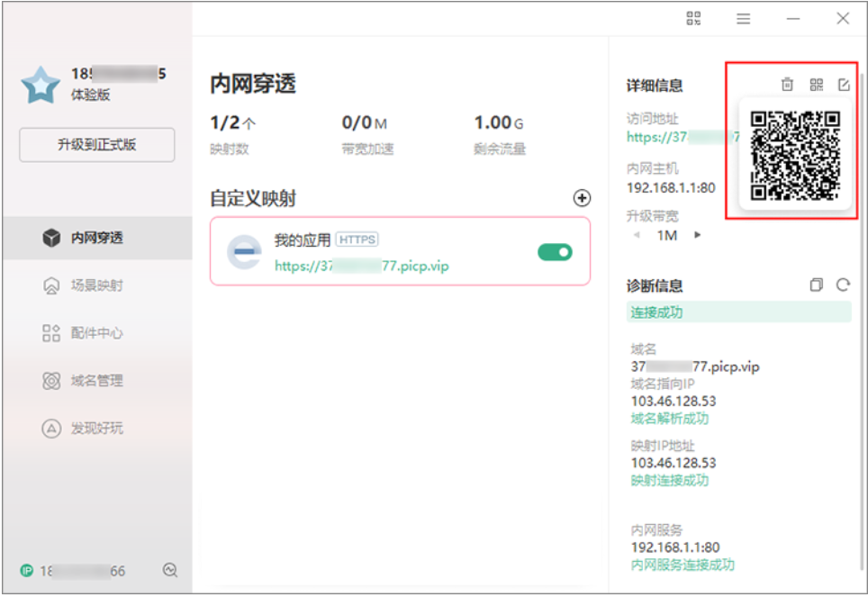
Task: Click the 发现好玩 circle icon
Action: pyautogui.click(x=51, y=428)
